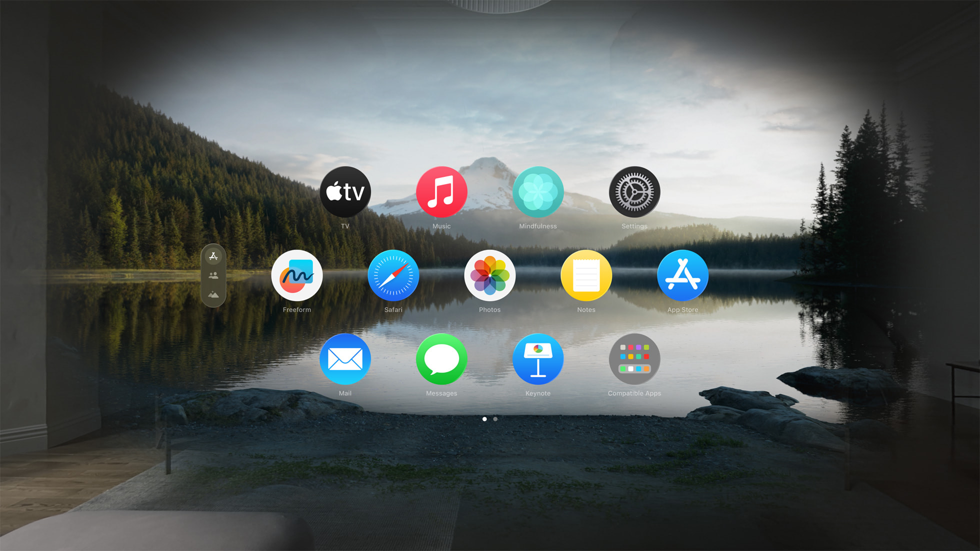
Task: Launch Keynote app
Action: click(538, 360)
